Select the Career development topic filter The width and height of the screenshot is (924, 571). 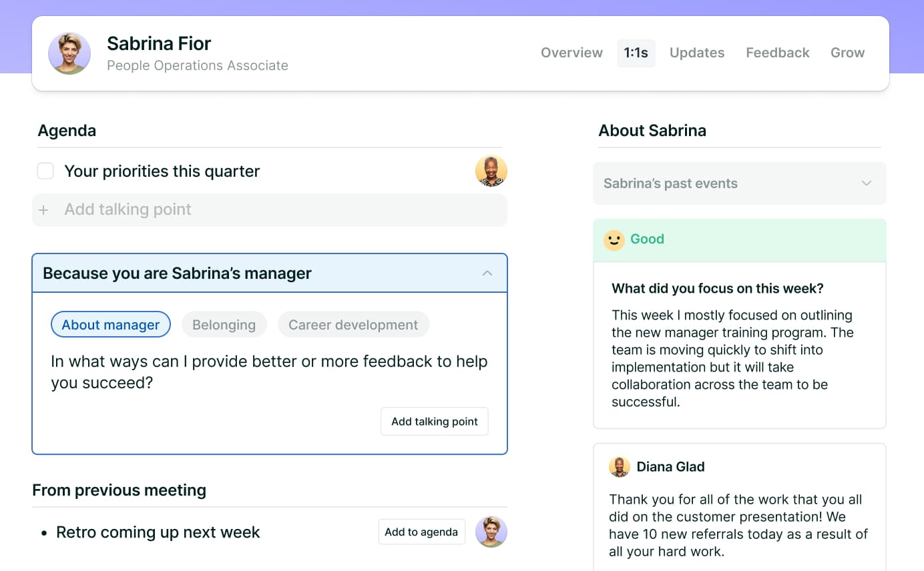(x=353, y=324)
